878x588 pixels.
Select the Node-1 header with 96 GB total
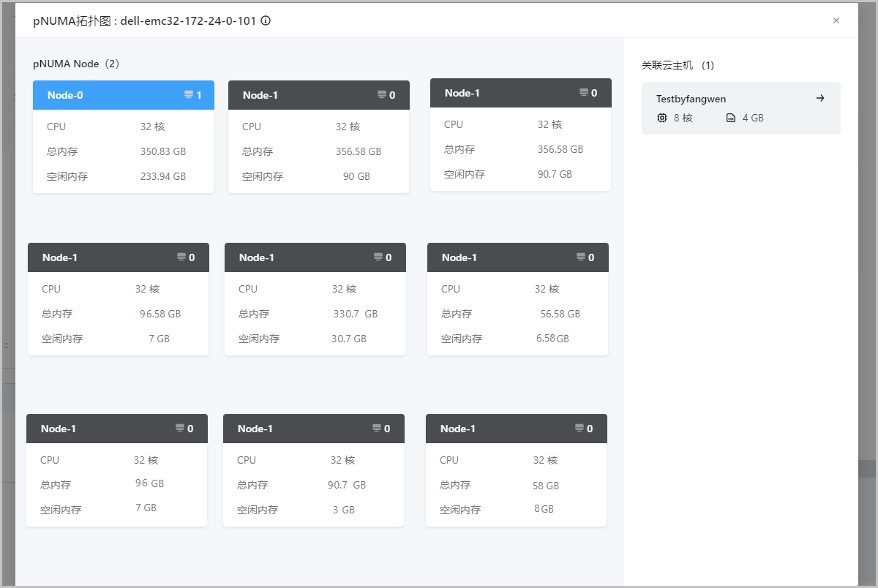click(116, 429)
